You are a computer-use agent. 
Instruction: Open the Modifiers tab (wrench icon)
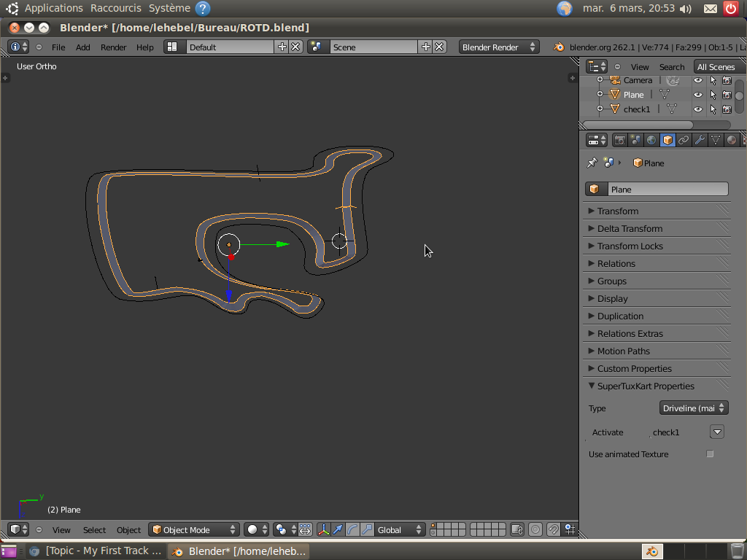[700, 140]
